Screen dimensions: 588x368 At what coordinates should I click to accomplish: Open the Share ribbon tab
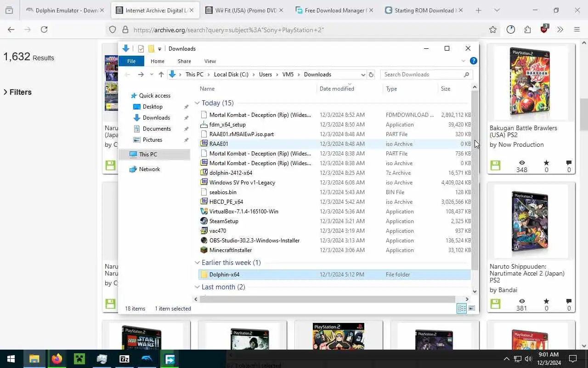point(184,61)
